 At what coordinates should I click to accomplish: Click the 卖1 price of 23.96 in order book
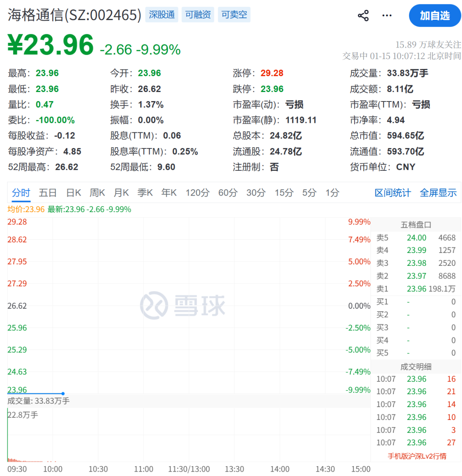[416, 289]
